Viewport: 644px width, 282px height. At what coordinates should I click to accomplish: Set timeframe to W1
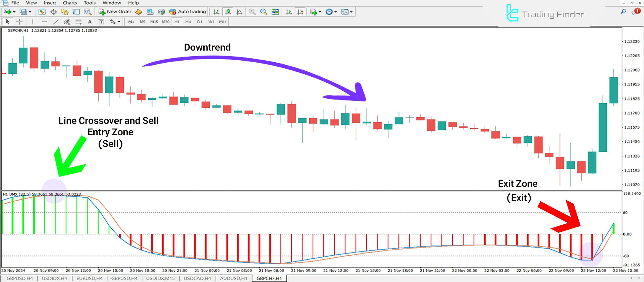pos(211,22)
